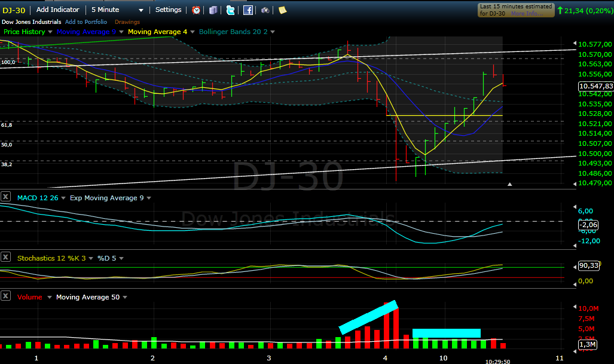The width and height of the screenshot is (614, 364).
Task: Select the Moving Average 9 label
Action: point(86,32)
